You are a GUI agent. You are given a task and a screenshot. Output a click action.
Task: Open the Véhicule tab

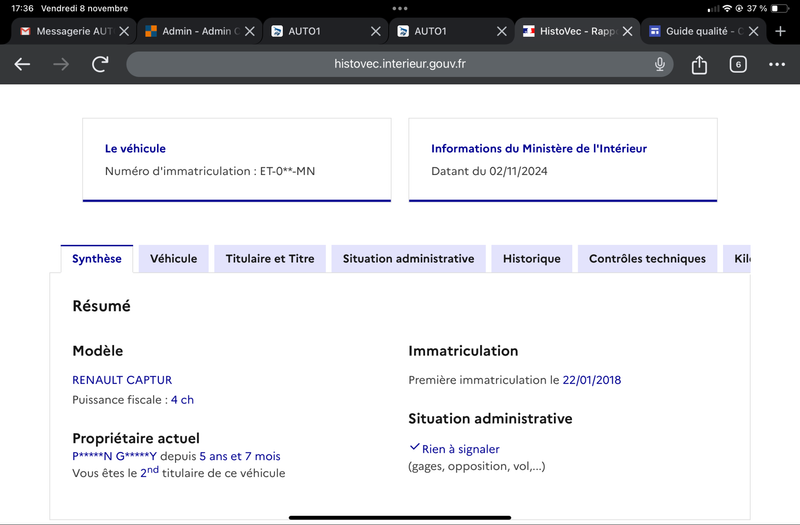173,259
